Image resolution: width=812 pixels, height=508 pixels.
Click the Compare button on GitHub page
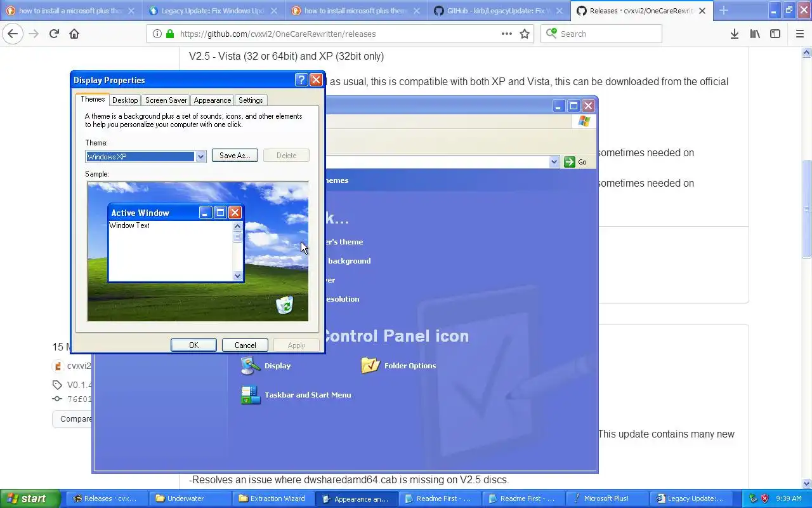pos(75,419)
